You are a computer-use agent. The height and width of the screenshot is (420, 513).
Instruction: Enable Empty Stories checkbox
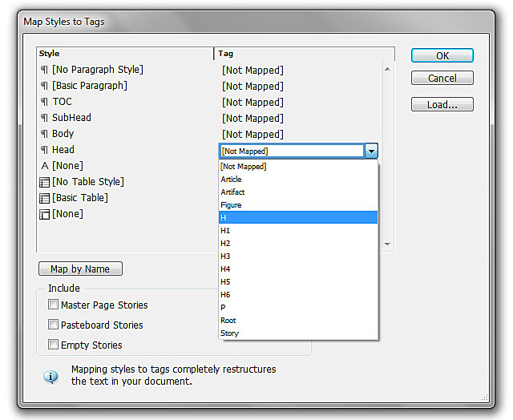53,345
